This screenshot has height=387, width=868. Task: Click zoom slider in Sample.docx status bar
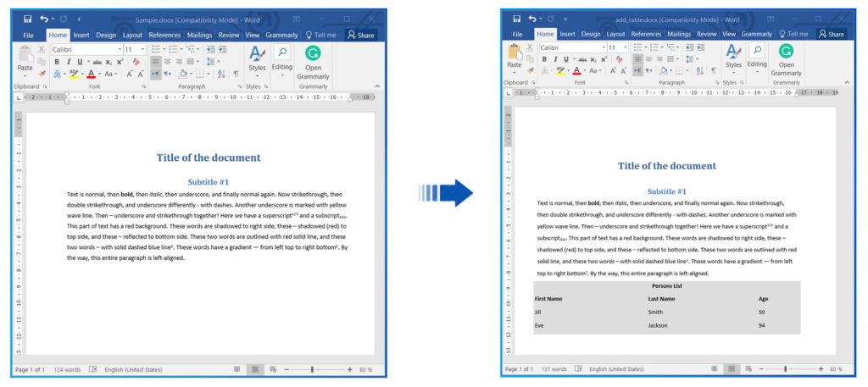click(313, 370)
